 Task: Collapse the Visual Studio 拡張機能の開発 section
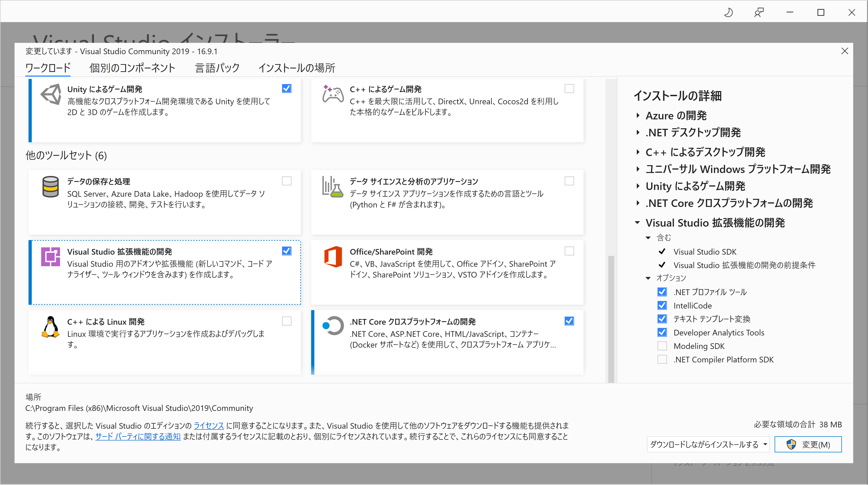tap(637, 223)
